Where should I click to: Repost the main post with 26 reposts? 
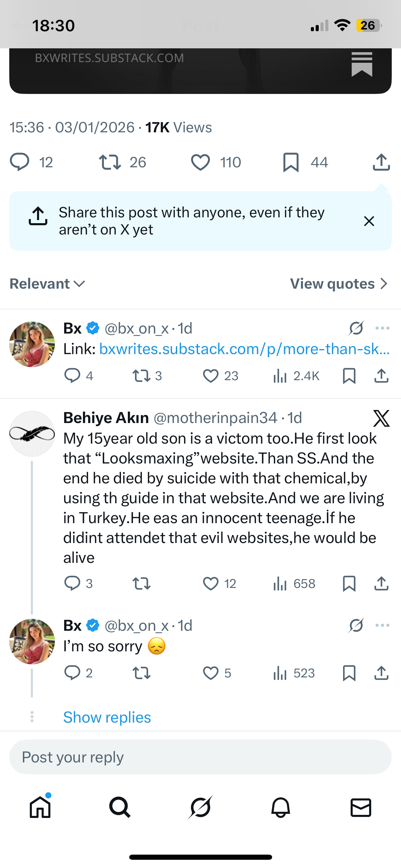pyautogui.click(x=110, y=162)
